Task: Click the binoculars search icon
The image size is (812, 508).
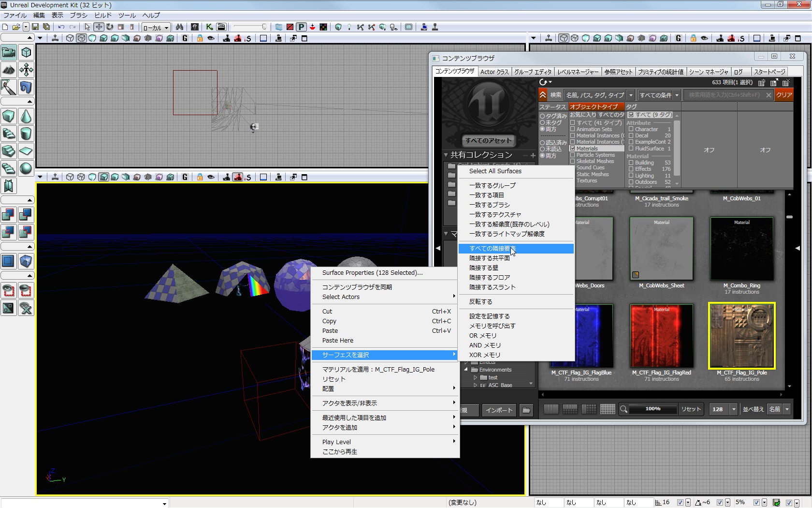Action: (x=180, y=27)
